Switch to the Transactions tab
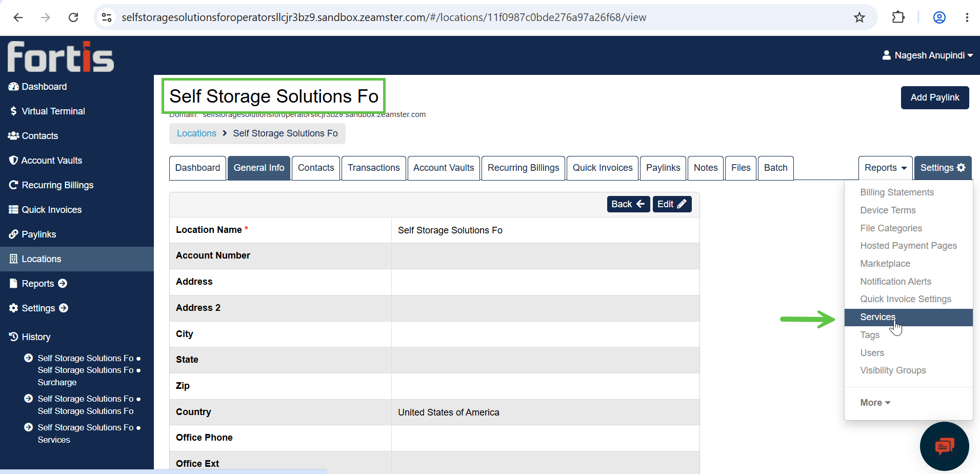Screen dimensions: 980x474 pyautogui.click(x=374, y=168)
